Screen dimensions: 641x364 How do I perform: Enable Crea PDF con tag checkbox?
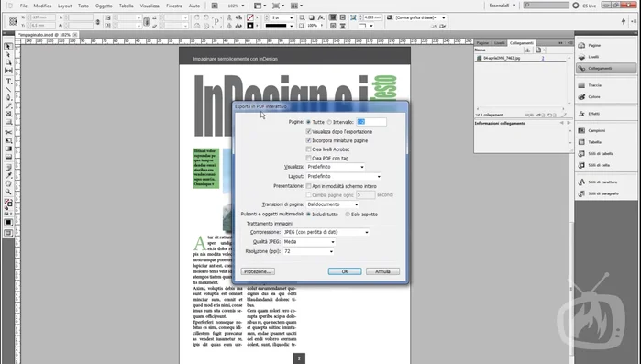[309, 158]
